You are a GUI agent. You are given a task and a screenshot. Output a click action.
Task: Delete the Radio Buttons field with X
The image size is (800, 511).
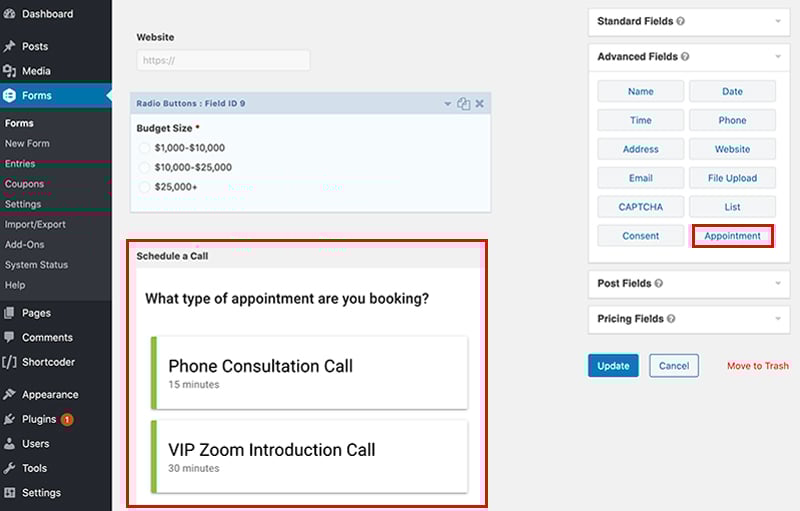[x=480, y=104]
